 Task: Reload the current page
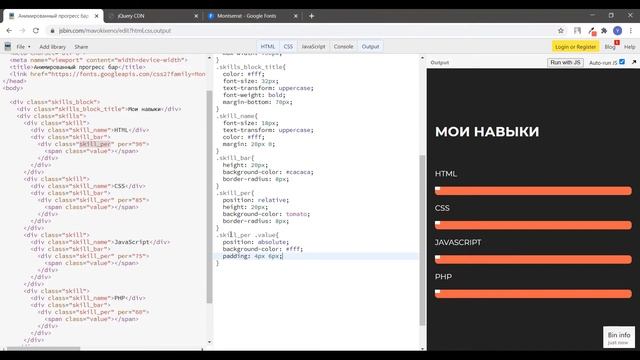pos(36,31)
